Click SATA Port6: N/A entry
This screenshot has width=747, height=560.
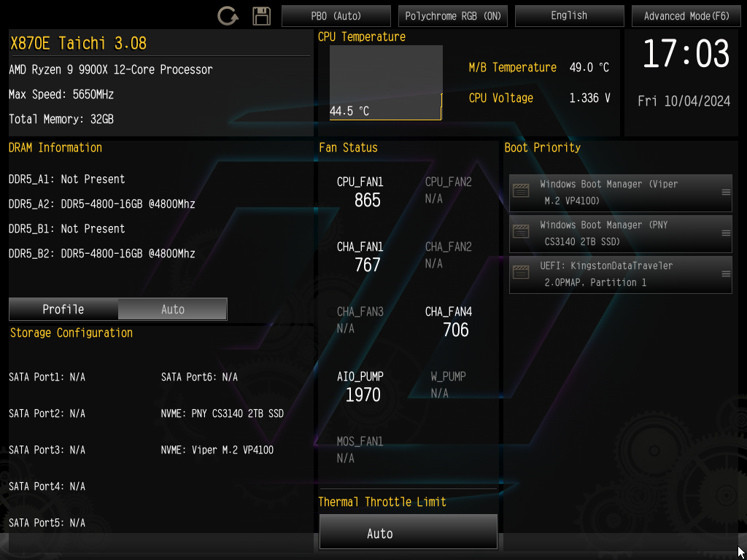point(199,377)
